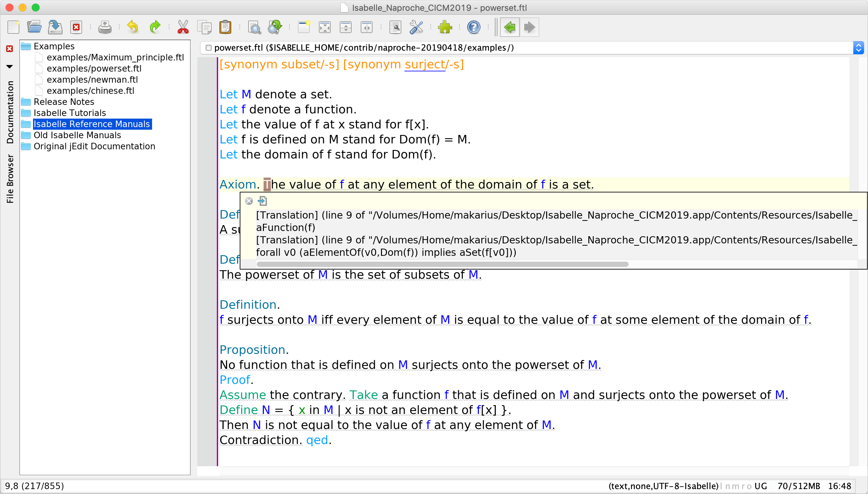Open Find dialog with magnifier icon
Screen dimensions: 868x494
(x=254, y=27)
